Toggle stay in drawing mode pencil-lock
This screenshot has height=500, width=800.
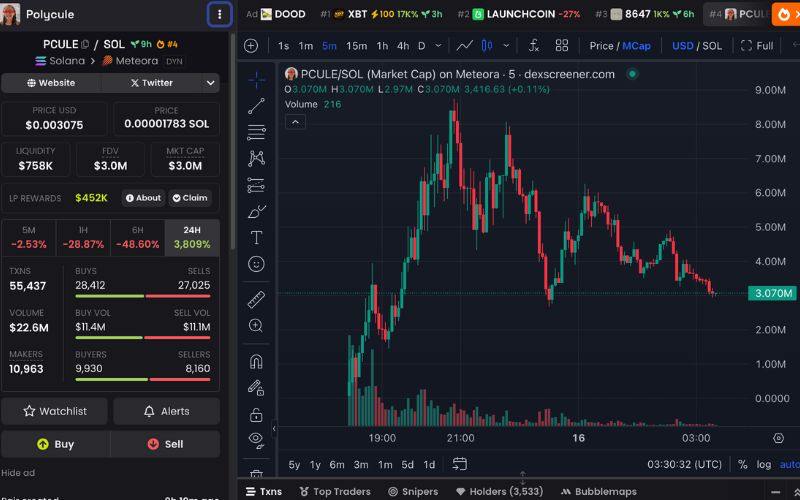click(256, 388)
